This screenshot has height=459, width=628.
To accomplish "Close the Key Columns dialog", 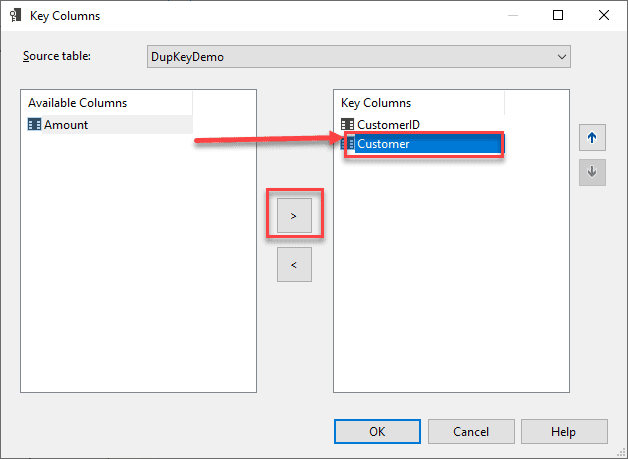I will (x=604, y=16).
